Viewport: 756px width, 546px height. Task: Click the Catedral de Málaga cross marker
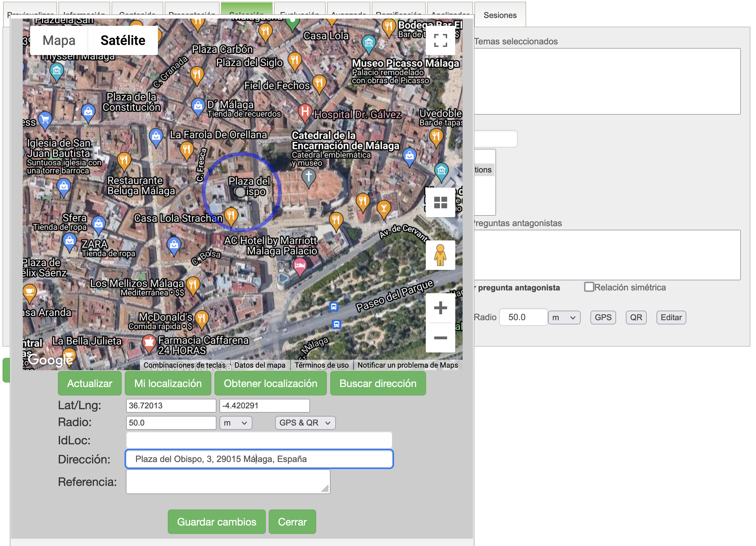(x=308, y=176)
